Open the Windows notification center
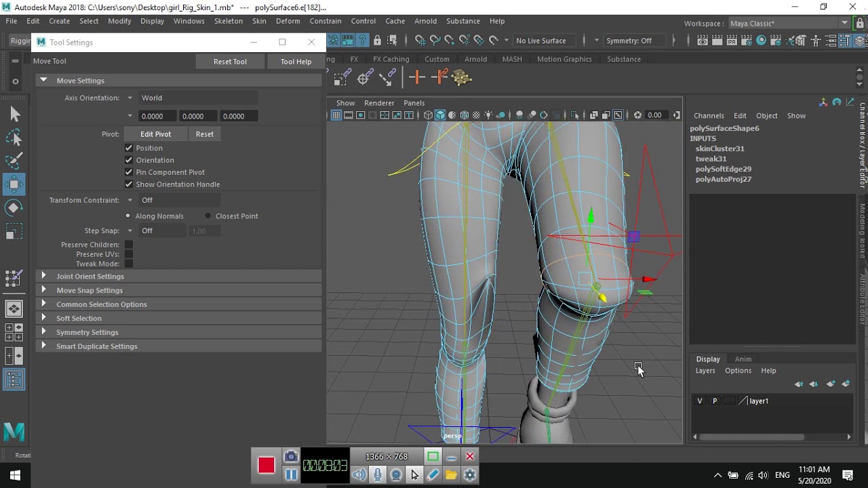This screenshot has width=868, height=488. coord(847,475)
